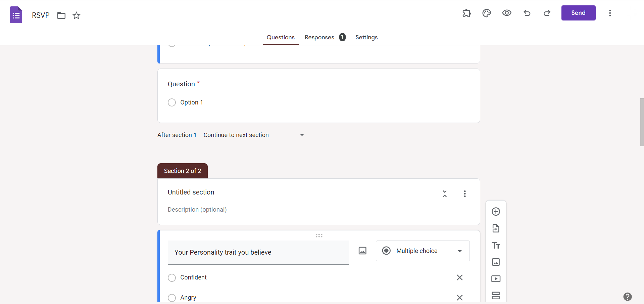
Task: Select the Option 1 radio button
Action: [x=172, y=102]
